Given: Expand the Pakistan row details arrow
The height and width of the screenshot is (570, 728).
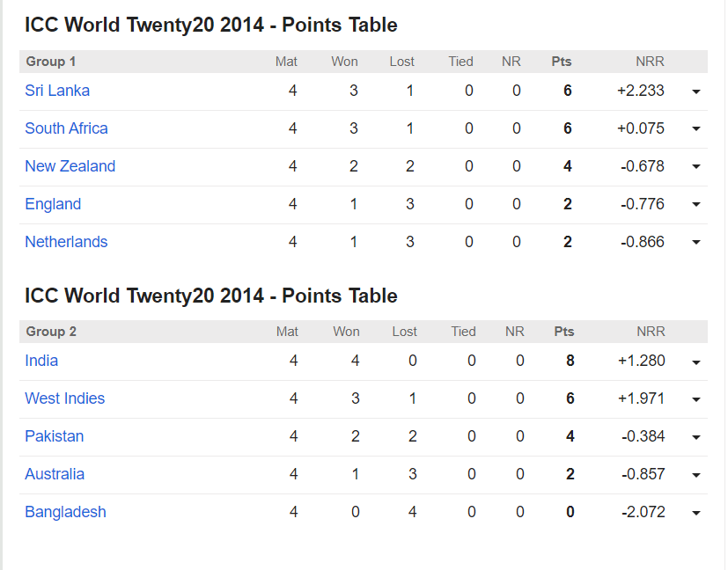Looking at the screenshot, I should pyautogui.click(x=695, y=437).
